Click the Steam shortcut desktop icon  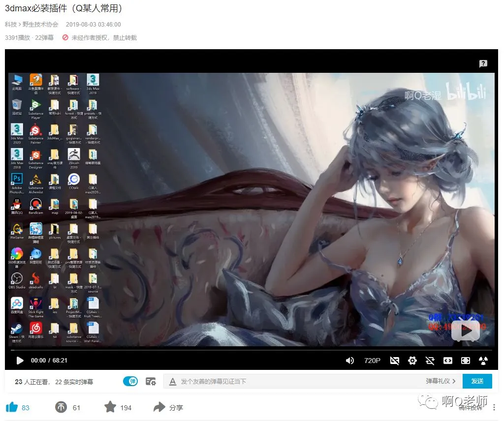click(x=17, y=333)
